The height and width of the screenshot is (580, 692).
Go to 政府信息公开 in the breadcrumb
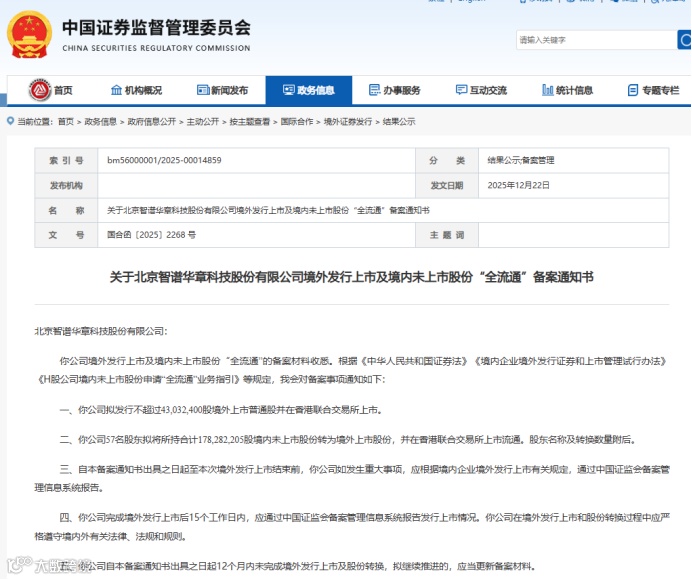click(151, 122)
